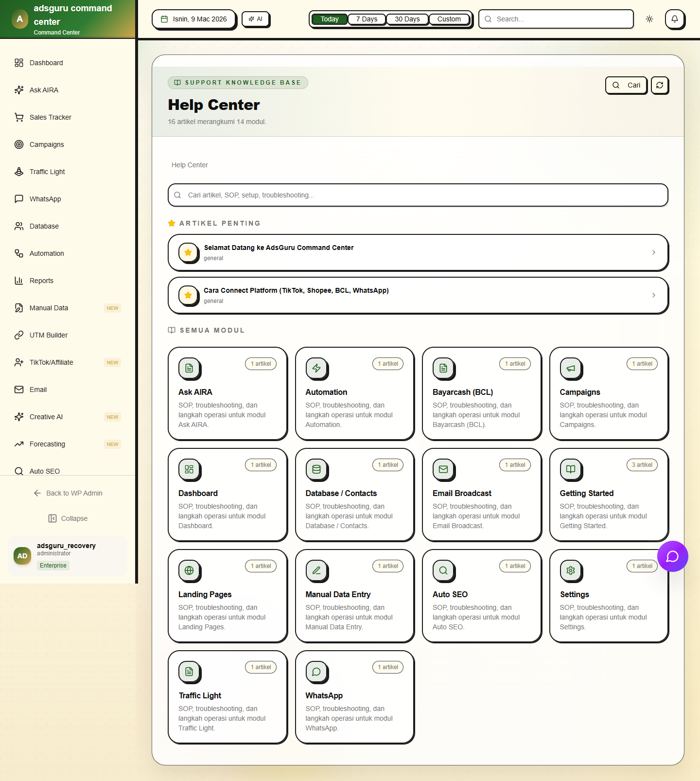The width and height of the screenshot is (700, 781).
Task: Toggle the light/dark theme sun icon
Action: click(x=649, y=19)
